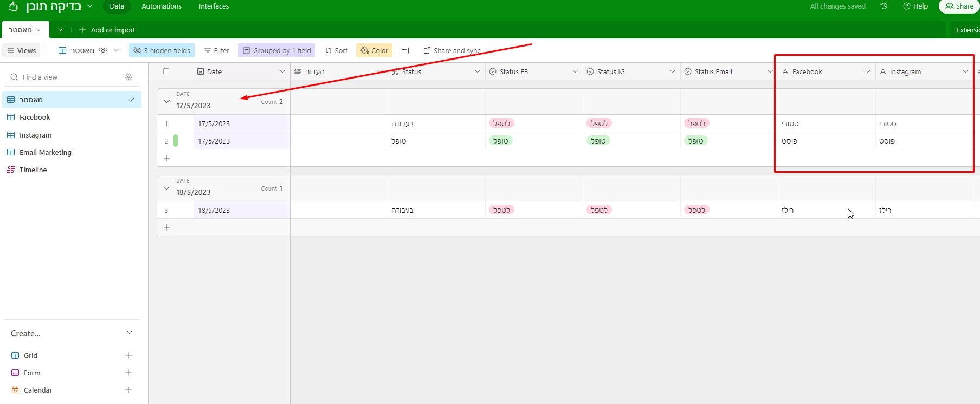Click the green Status FB tag in row 2
This screenshot has height=404, width=980.
(501, 141)
